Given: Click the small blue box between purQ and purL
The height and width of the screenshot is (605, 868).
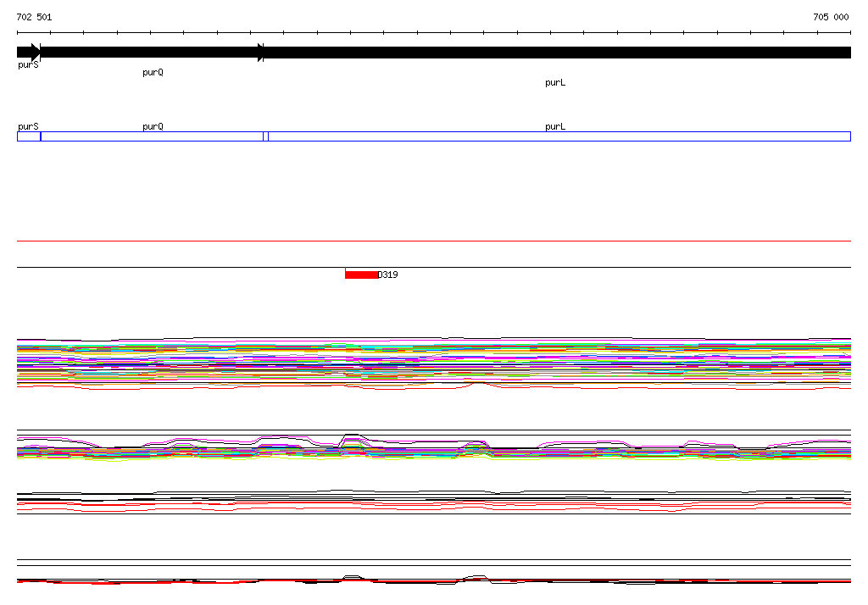Looking at the screenshot, I should (x=265, y=136).
